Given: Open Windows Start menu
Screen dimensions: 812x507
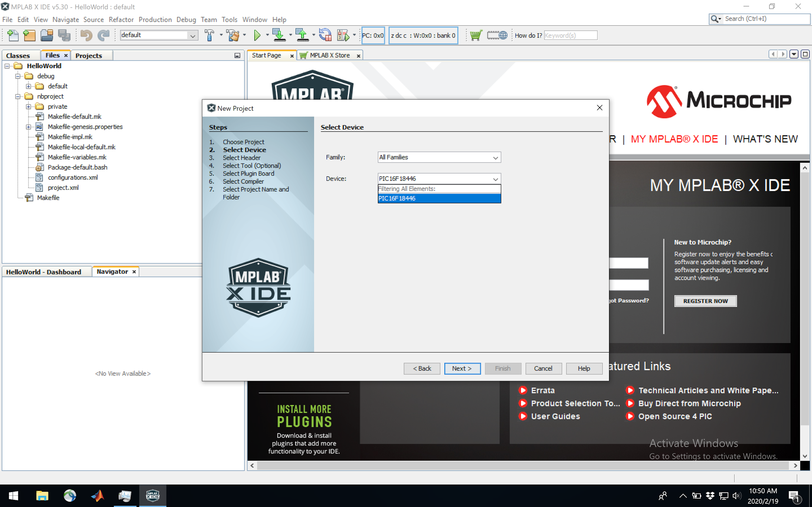Looking at the screenshot, I should click(13, 496).
